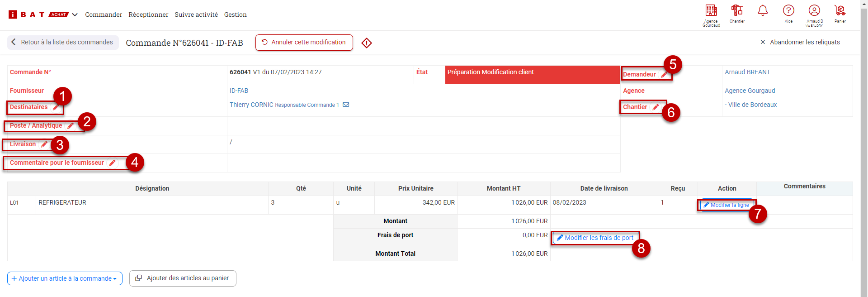
Task: Expand the IBAT Achat dropdown arrow
Action: (75, 14)
